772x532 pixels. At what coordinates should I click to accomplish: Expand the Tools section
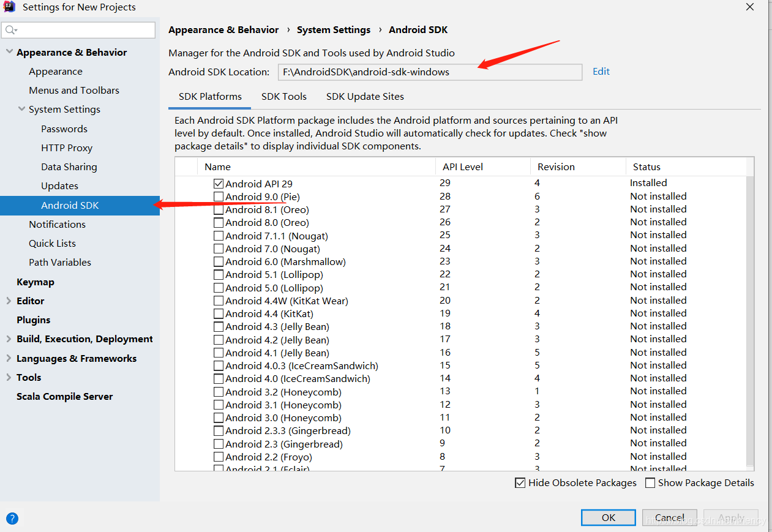click(9, 377)
